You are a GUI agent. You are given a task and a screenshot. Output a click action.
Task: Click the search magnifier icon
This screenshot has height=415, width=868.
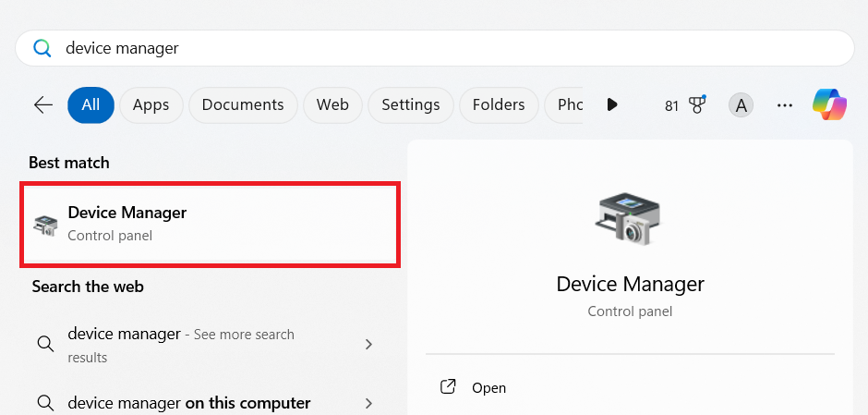pyautogui.click(x=42, y=48)
